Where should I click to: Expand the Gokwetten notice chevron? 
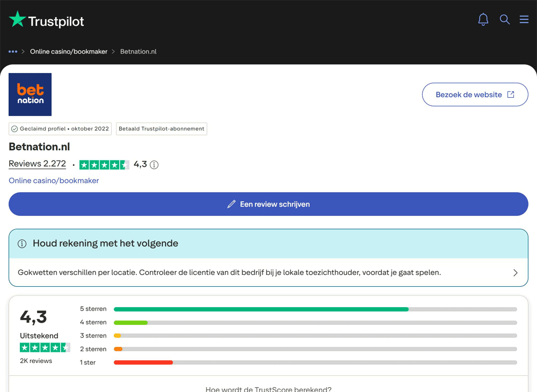[x=516, y=273]
